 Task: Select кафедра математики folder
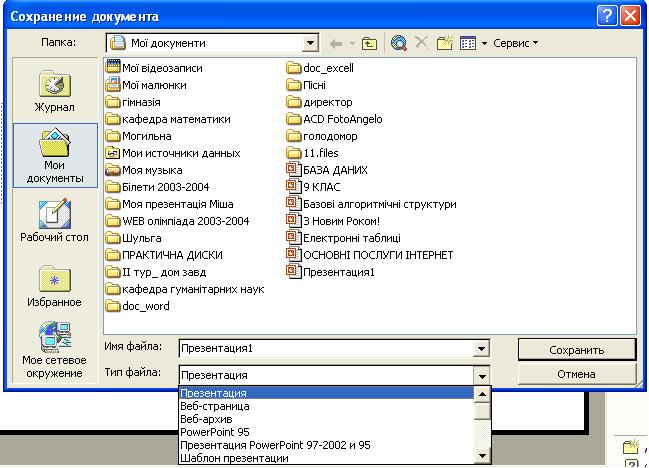coord(168,119)
